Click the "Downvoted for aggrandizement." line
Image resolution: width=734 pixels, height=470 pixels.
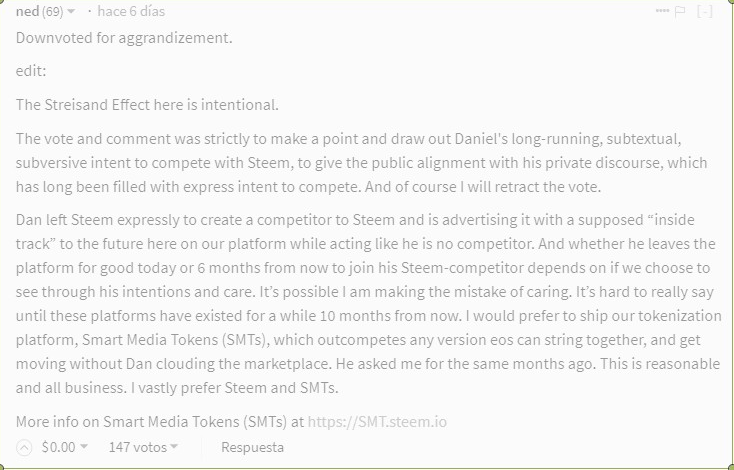124,38
